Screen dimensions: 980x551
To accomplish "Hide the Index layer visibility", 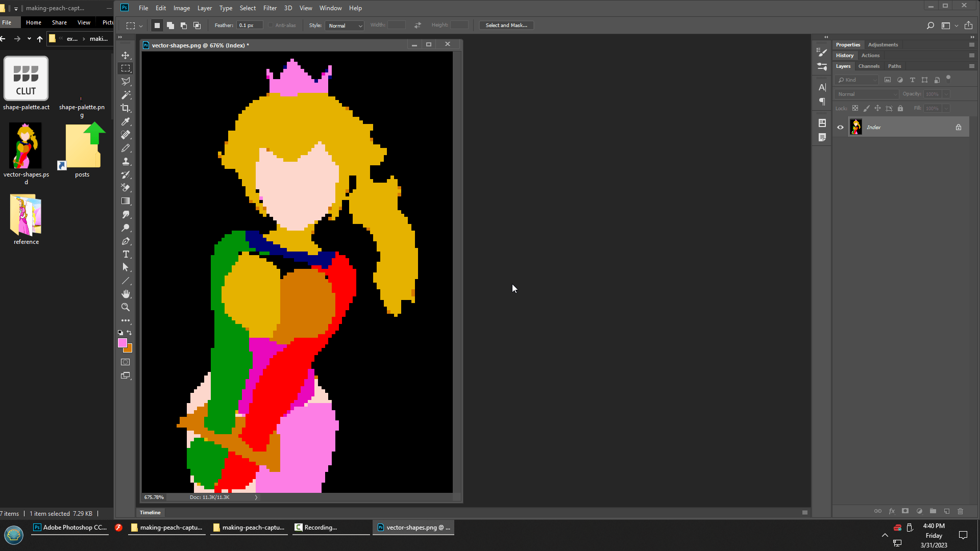I will [840, 128].
